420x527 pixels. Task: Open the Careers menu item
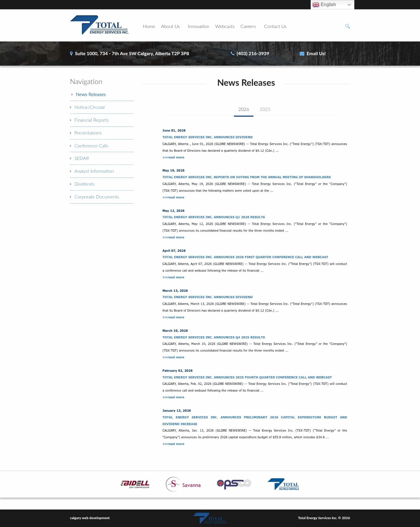(248, 26)
